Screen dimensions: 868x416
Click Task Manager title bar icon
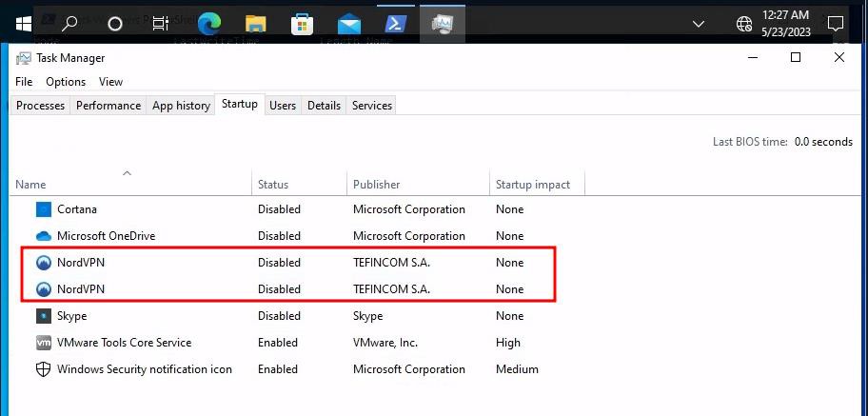(x=23, y=58)
